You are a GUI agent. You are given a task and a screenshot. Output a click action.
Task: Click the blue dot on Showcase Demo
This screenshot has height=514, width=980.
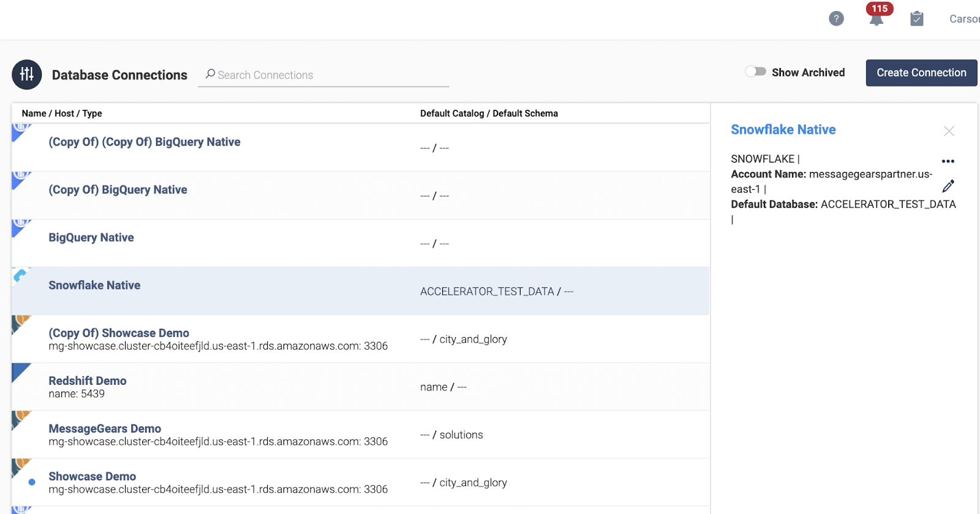pyautogui.click(x=32, y=482)
